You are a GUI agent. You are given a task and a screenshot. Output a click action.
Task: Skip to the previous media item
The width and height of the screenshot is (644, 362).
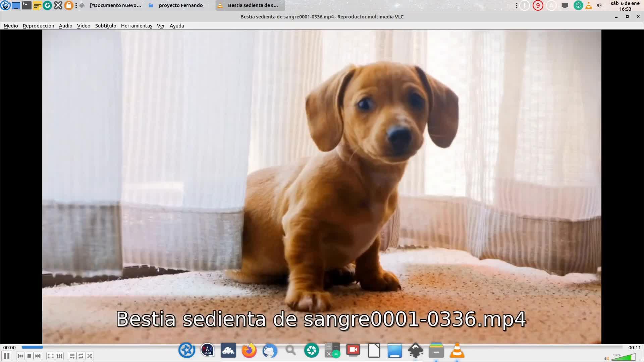pos(20,356)
